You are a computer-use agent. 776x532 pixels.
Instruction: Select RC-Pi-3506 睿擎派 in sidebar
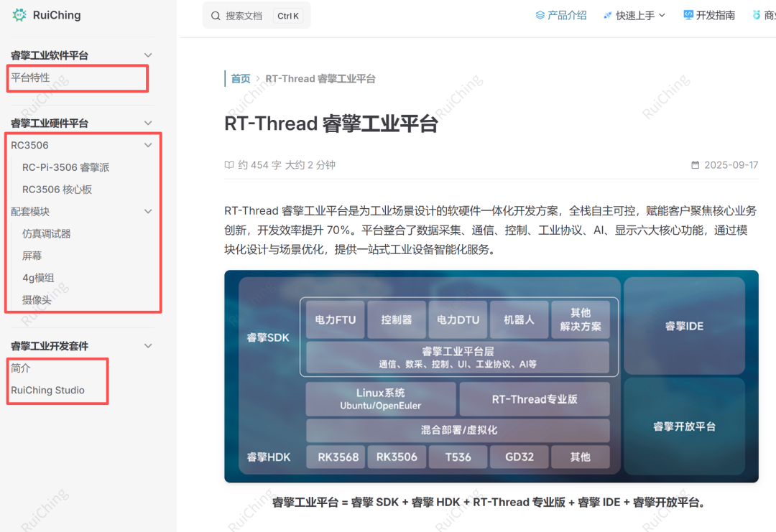click(65, 167)
